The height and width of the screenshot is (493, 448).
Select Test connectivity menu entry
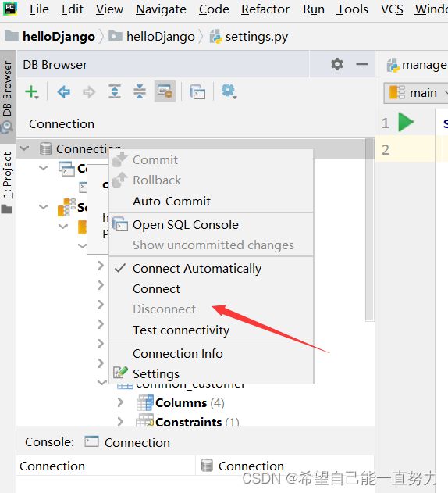point(211,330)
